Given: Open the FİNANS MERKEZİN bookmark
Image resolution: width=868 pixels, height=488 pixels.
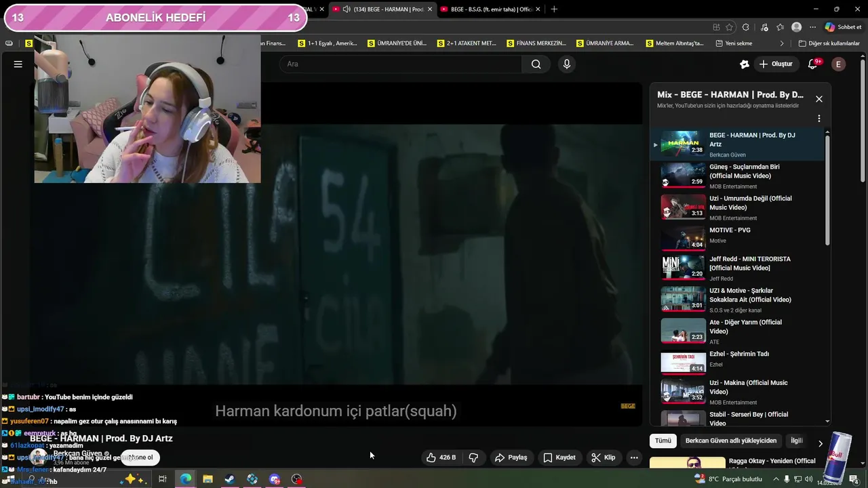Looking at the screenshot, I should click(536, 43).
